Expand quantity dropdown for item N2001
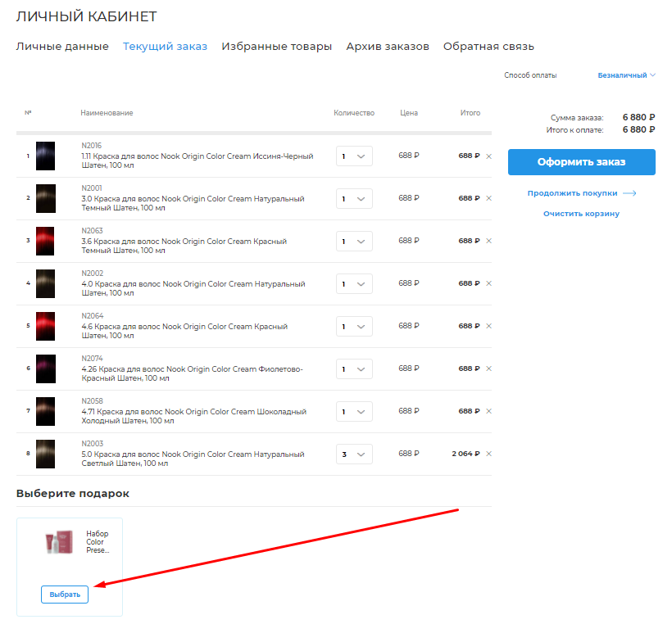Image resolution: width=672 pixels, height=633 pixels. (354, 198)
